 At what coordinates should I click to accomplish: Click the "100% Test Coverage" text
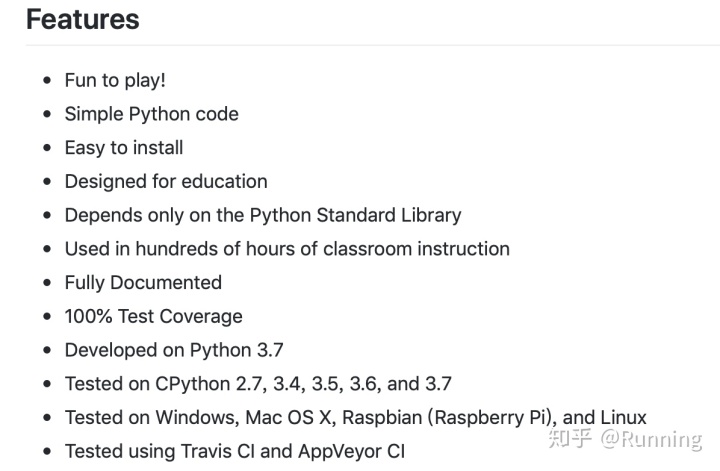pyautogui.click(x=153, y=316)
